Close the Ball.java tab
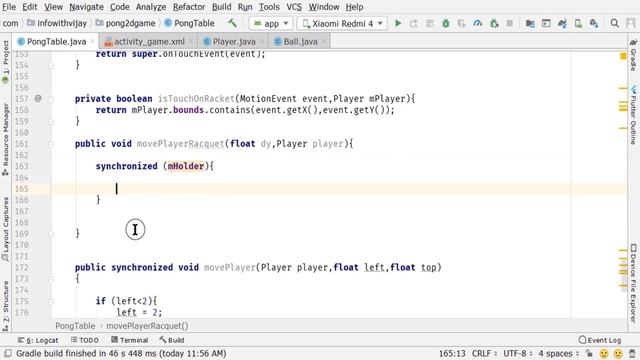Viewport: 640px width, 360px height. coord(324,42)
